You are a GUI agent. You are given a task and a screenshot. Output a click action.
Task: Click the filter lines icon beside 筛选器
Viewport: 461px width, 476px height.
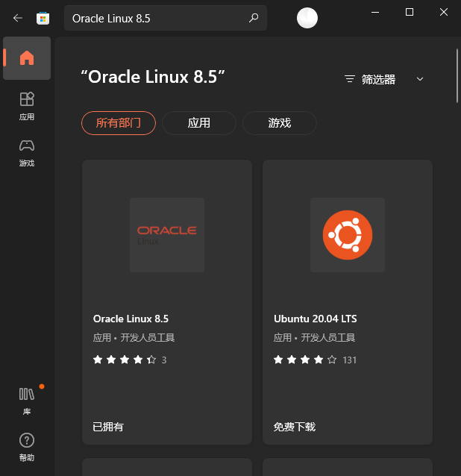[x=350, y=79]
